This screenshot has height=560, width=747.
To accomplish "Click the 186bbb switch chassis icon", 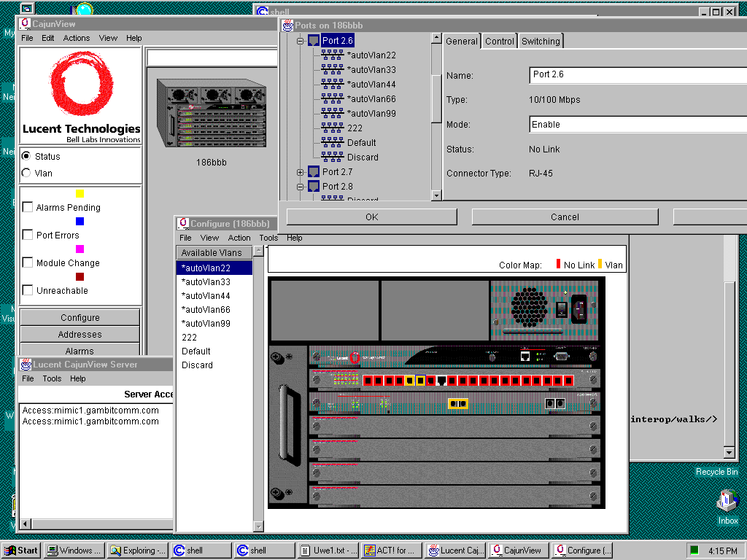I will pos(211,114).
